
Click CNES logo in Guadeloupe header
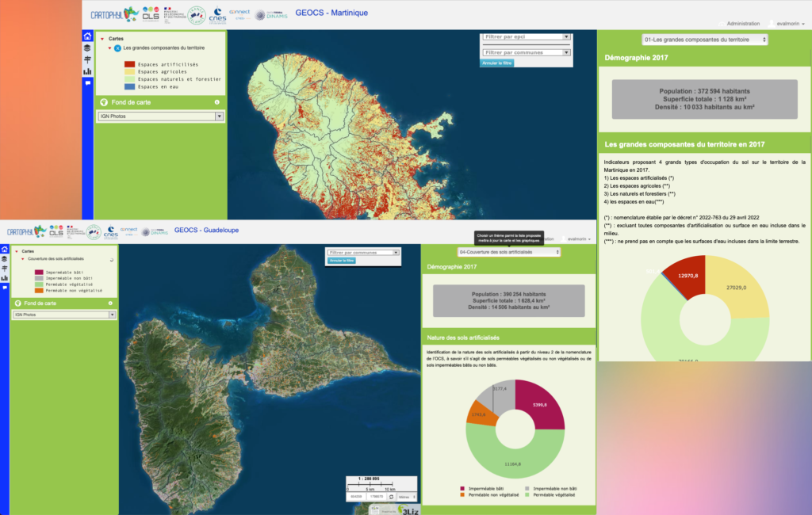point(110,232)
